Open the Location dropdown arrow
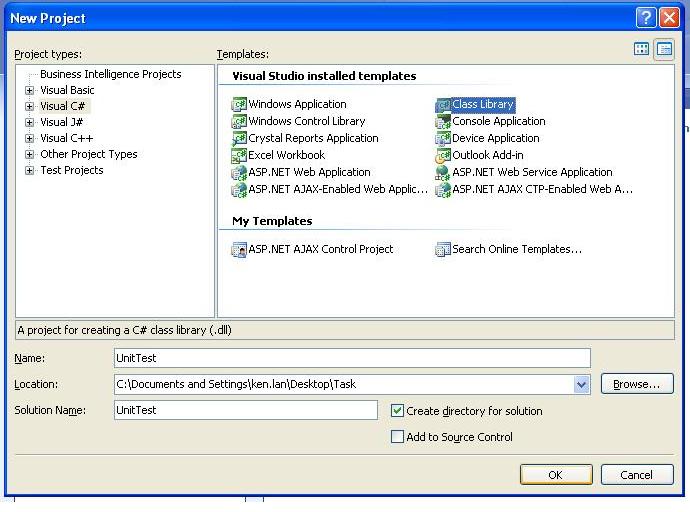 pos(581,384)
